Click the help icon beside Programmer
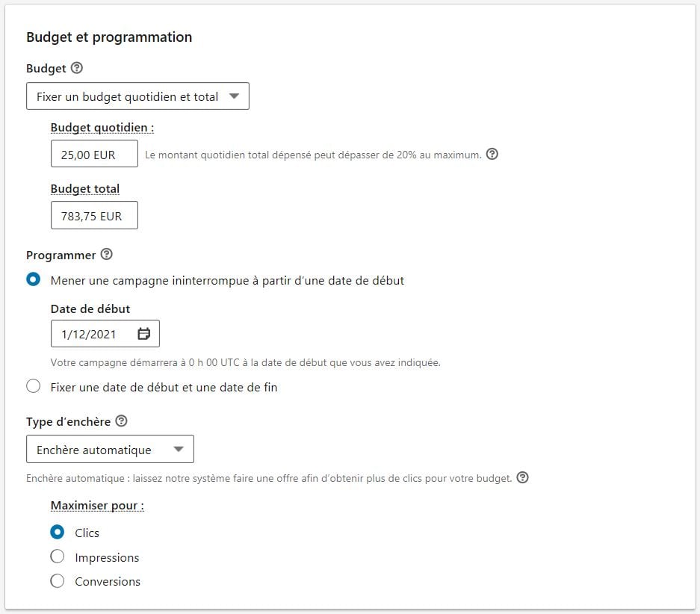The height and width of the screenshot is (614, 700). [107, 255]
